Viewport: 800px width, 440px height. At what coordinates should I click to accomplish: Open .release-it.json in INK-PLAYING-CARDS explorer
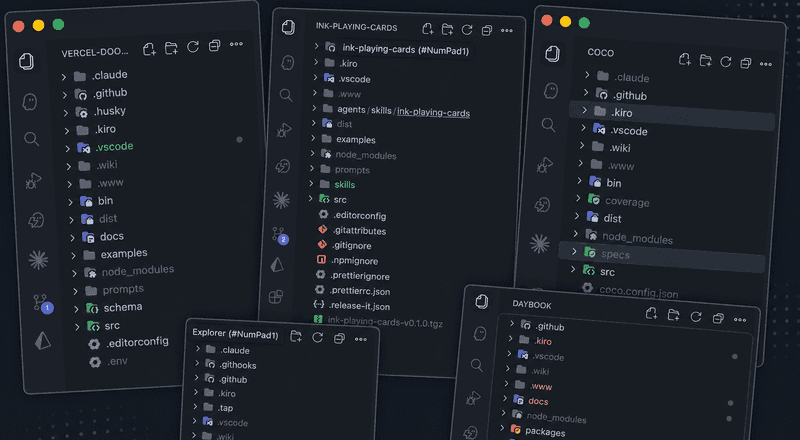(x=359, y=306)
